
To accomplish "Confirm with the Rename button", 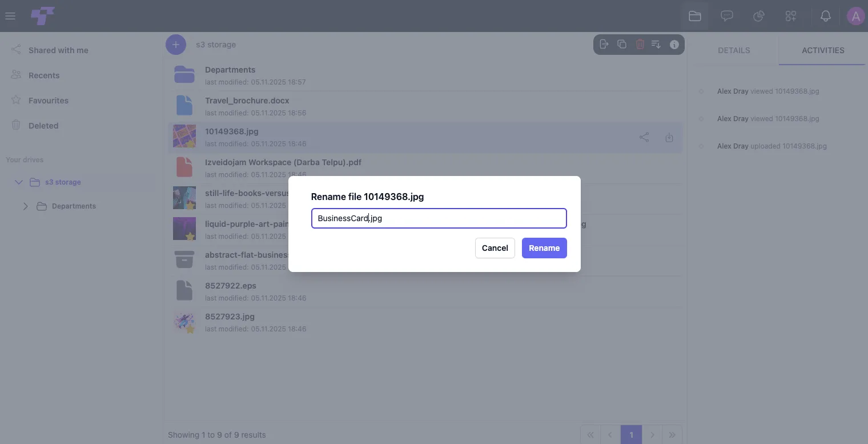I will [544, 248].
